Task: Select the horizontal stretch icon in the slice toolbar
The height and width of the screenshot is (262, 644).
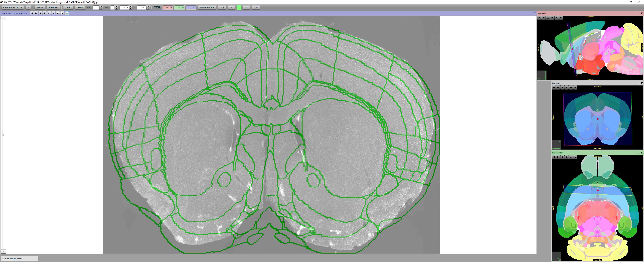Action: (58, 13)
